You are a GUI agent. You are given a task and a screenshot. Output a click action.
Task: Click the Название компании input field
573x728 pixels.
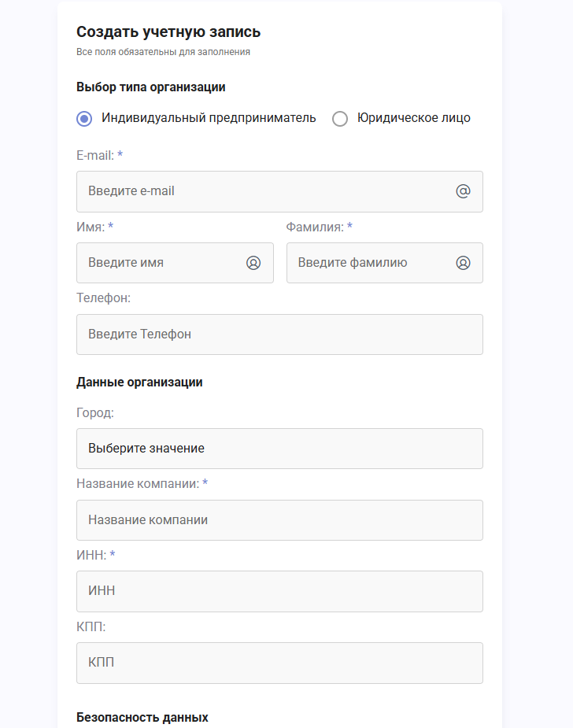click(x=279, y=520)
